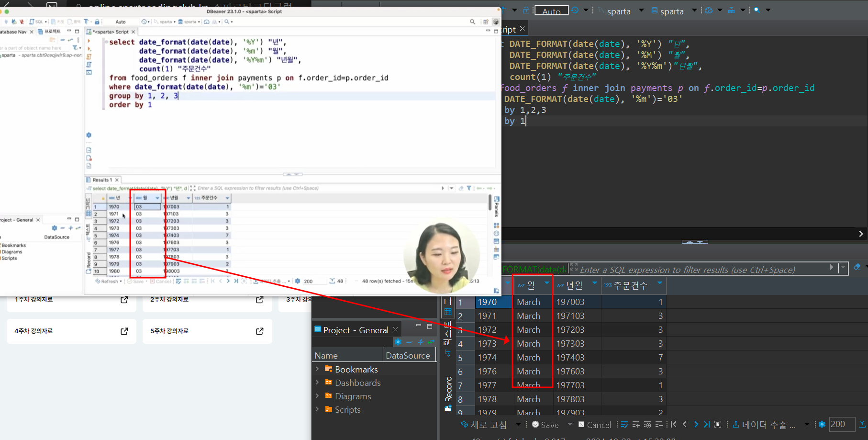Click fetch size gear icon in dark window
Screen dimensions: 868x440
[822, 424]
